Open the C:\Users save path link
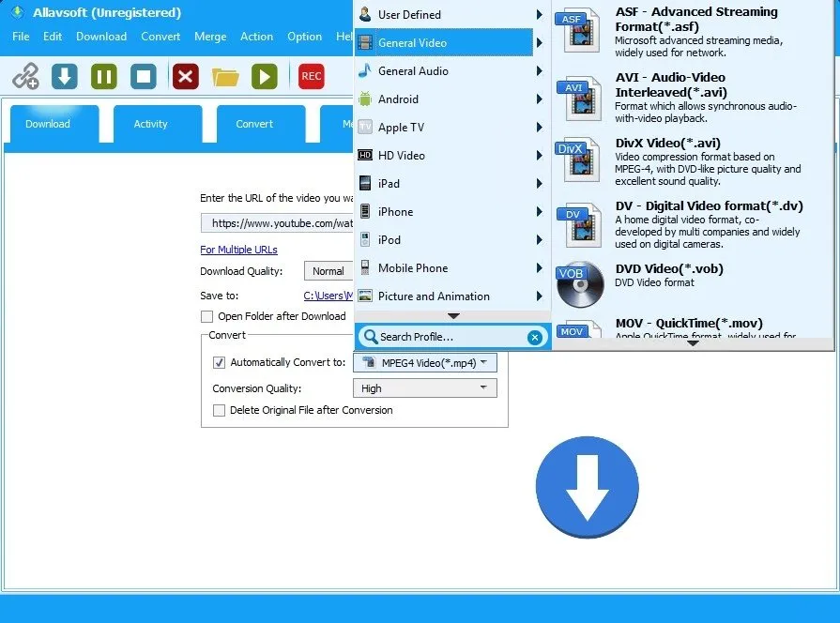The image size is (840, 623). click(x=328, y=296)
